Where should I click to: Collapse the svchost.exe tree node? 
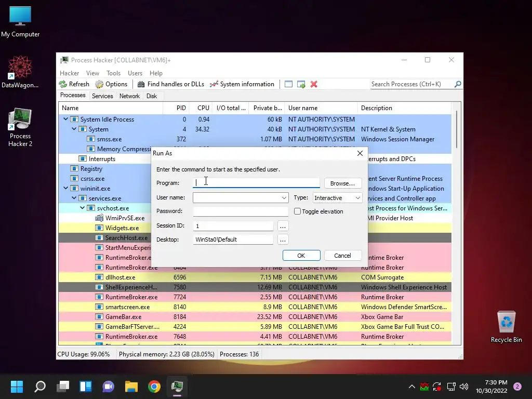click(x=82, y=208)
